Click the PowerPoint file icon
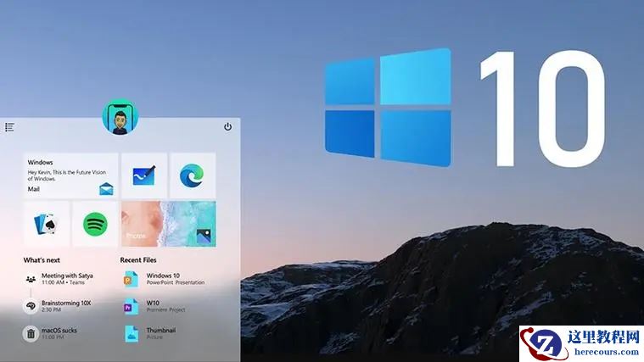Viewport: 644px width, 362px height. coord(131,279)
